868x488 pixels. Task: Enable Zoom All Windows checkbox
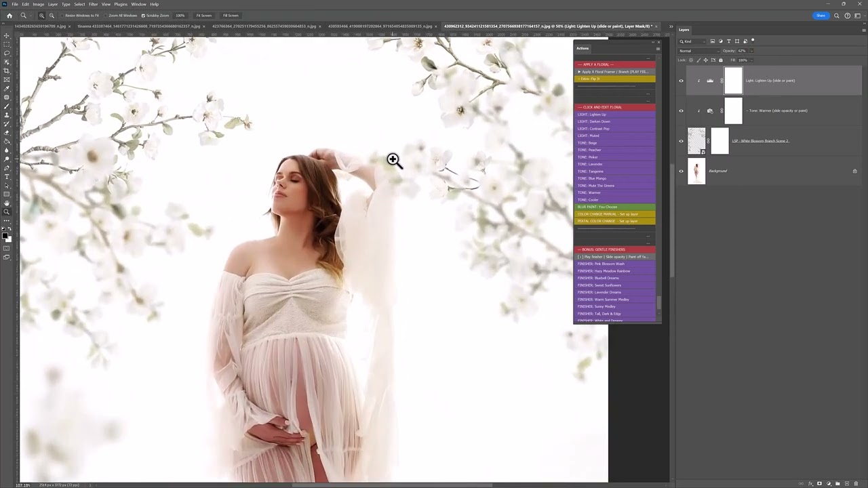104,16
